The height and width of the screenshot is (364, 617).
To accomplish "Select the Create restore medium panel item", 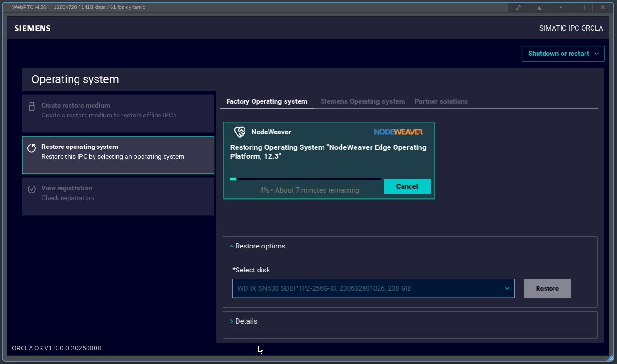I will 118,110.
